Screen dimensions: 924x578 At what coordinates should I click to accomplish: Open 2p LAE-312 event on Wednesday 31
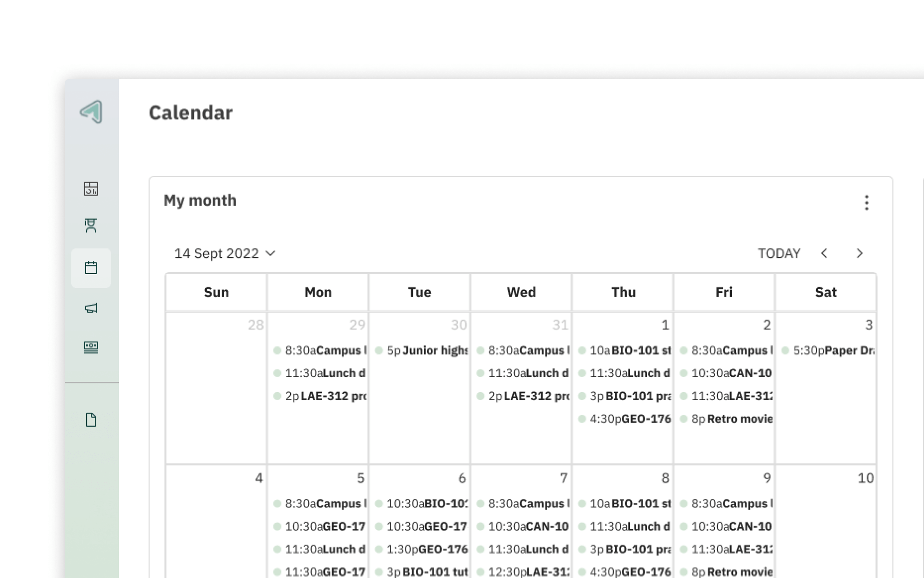[x=523, y=396]
